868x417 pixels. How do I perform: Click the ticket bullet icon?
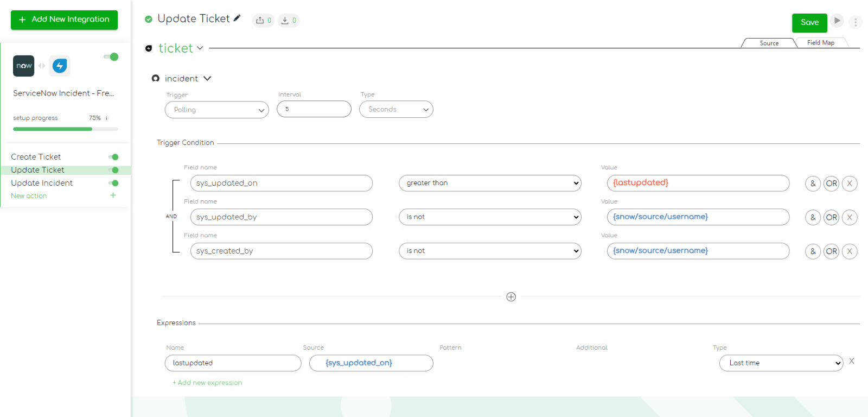click(x=149, y=48)
